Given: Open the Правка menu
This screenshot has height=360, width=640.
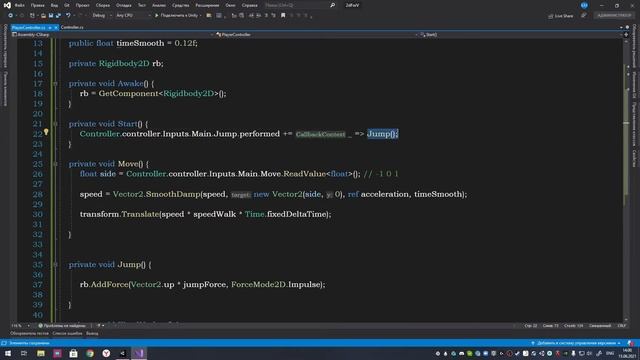Looking at the screenshot, I should (38, 5).
